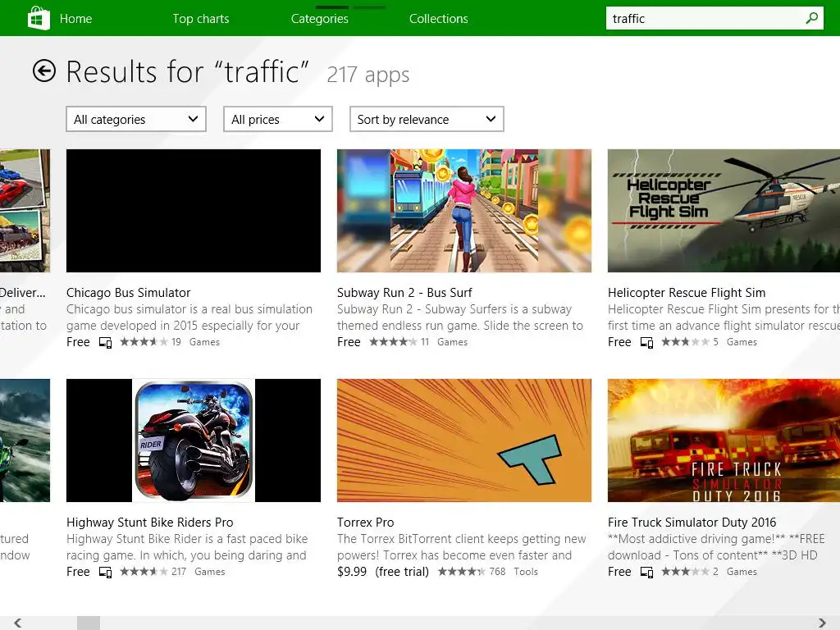The image size is (840, 630).
Task: Open Highway Stunt Bike Riders Pro title
Action: (150, 523)
